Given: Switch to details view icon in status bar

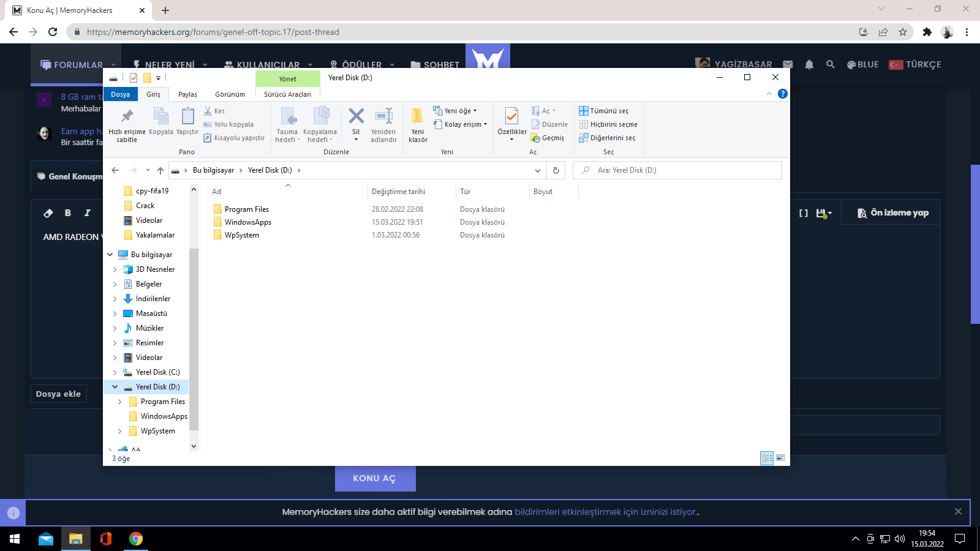Looking at the screenshot, I should (x=767, y=458).
